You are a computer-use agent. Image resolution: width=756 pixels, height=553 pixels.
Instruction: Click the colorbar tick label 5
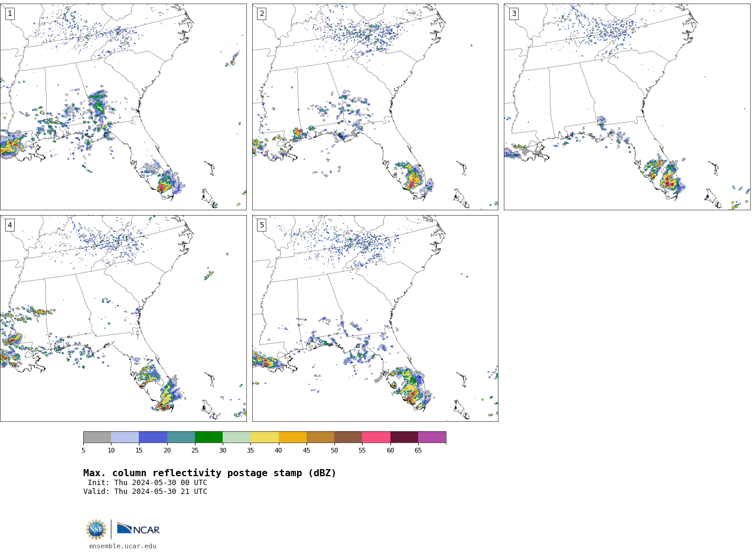[83, 451]
